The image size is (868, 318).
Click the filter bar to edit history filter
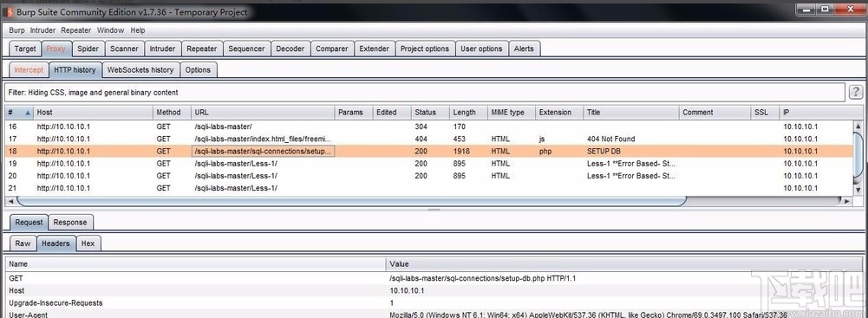(425, 93)
